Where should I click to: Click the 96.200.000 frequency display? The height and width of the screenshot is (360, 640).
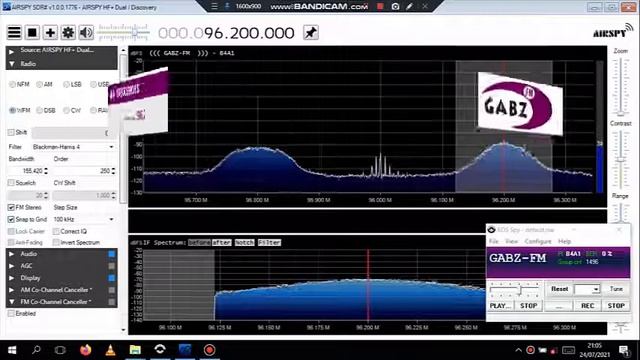coord(226,33)
